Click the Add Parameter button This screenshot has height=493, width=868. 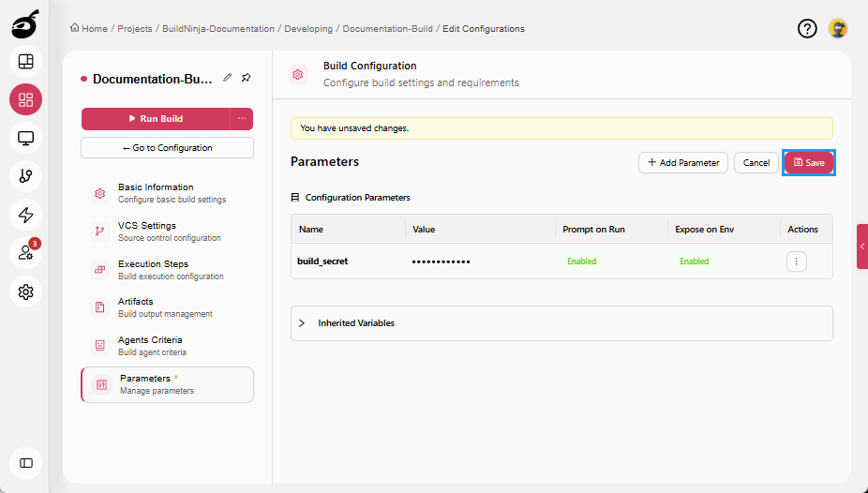(683, 163)
